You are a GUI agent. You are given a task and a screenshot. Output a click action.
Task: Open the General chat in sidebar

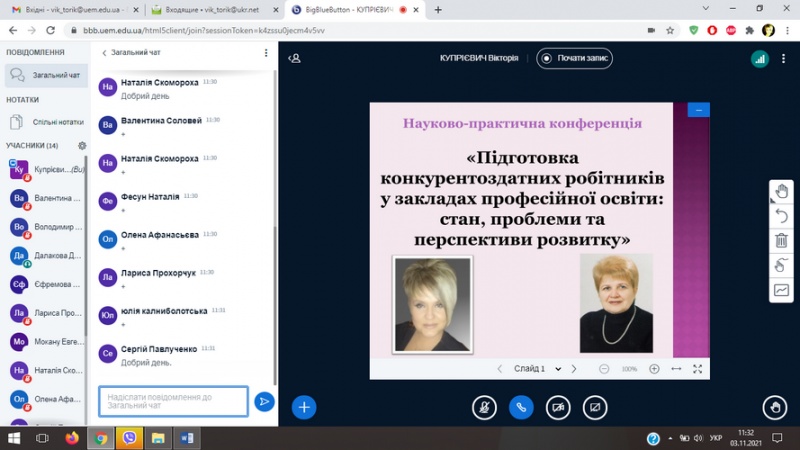pyautogui.click(x=46, y=75)
